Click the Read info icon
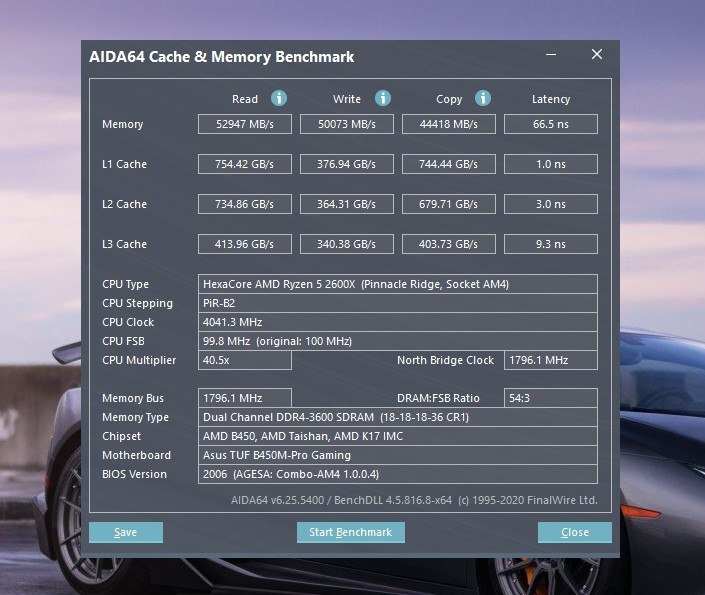 [x=279, y=98]
